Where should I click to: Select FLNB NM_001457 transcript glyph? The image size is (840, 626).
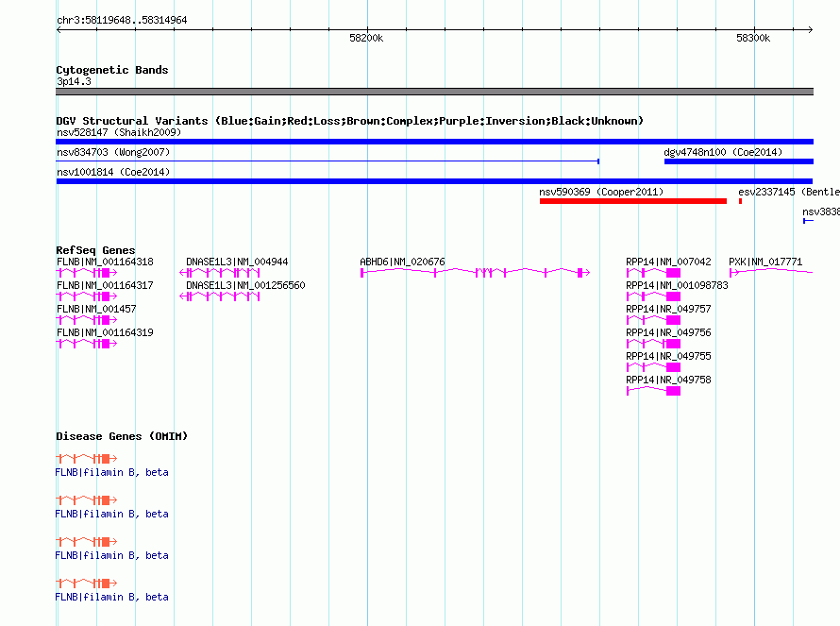(86, 320)
